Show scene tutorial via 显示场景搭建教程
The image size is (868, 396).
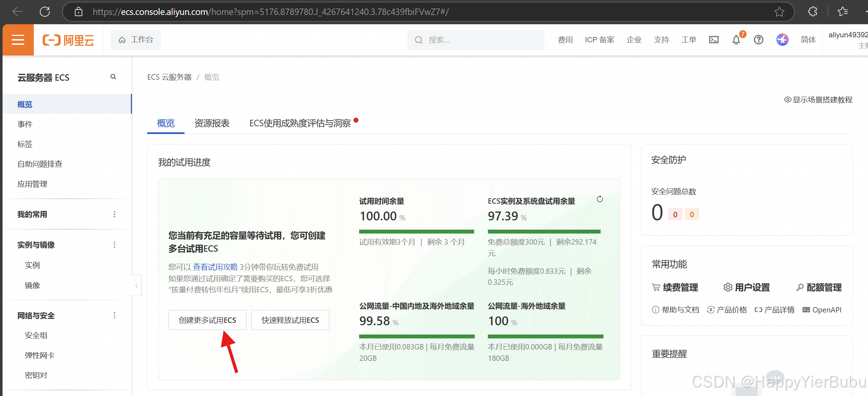818,100
